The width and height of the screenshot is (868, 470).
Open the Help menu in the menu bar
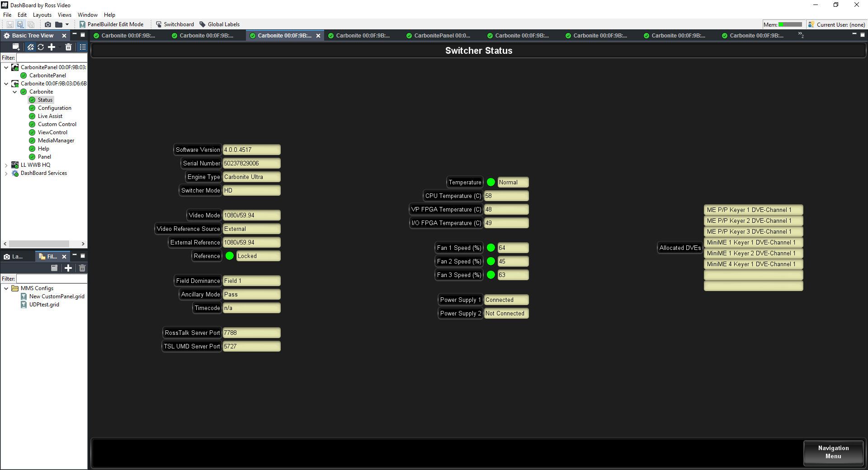(x=109, y=15)
